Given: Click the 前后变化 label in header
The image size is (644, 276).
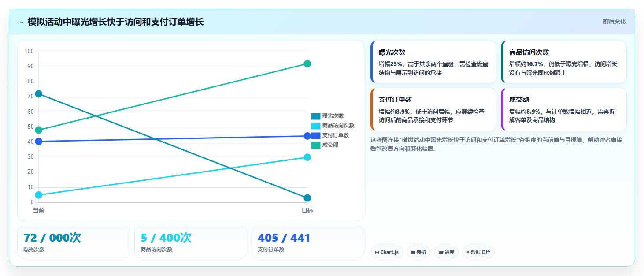Looking at the screenshot, I should pos(614,21).
